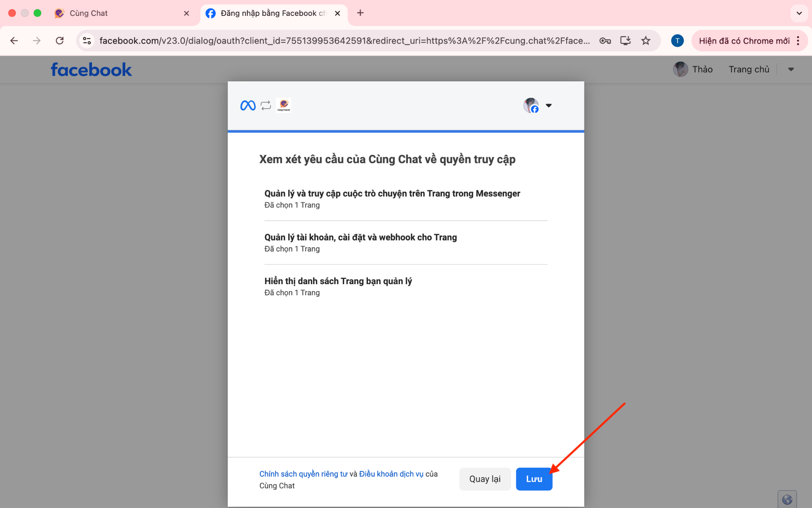Open Trang chủ in Facebook header
Viewport: 812px width, 508px height.
pyautogui.click(x=749, y=69)
